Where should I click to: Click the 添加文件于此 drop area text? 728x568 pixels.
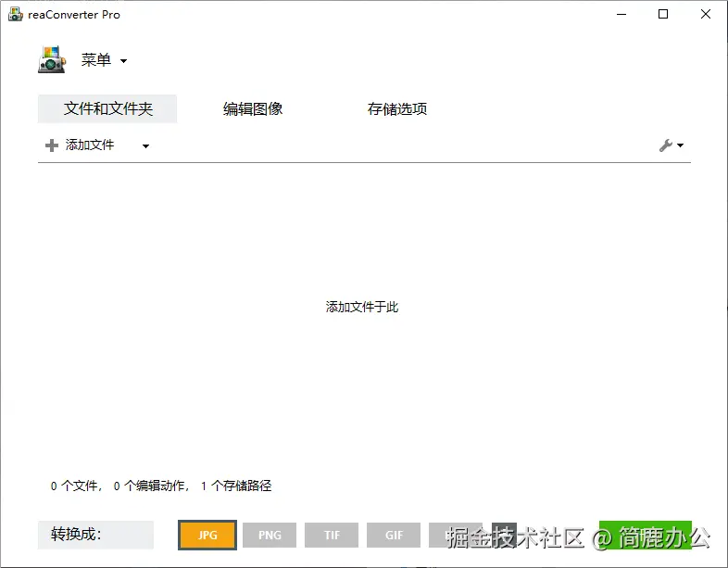(361, 307)
